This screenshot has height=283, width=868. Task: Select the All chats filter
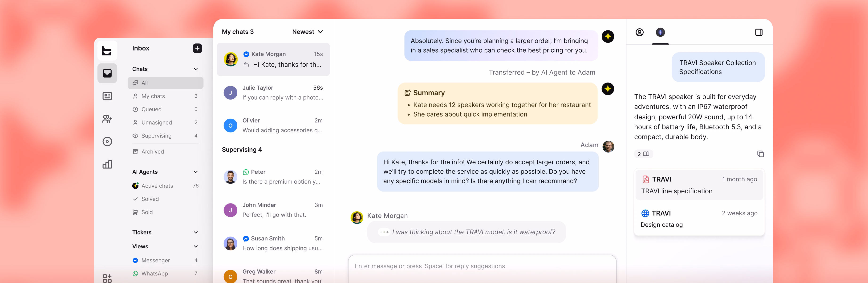[x=166, y=83]
